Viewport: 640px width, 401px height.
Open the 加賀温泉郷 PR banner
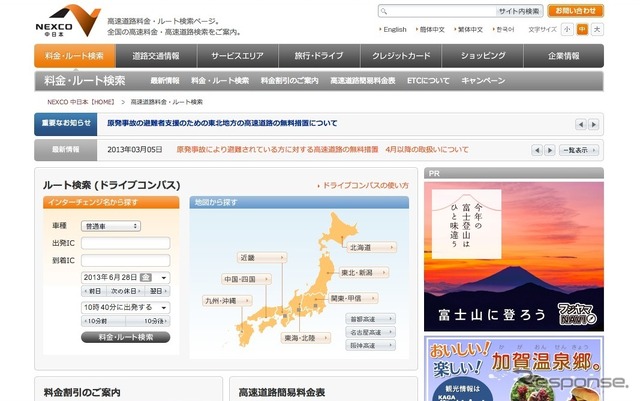(514, 369)
